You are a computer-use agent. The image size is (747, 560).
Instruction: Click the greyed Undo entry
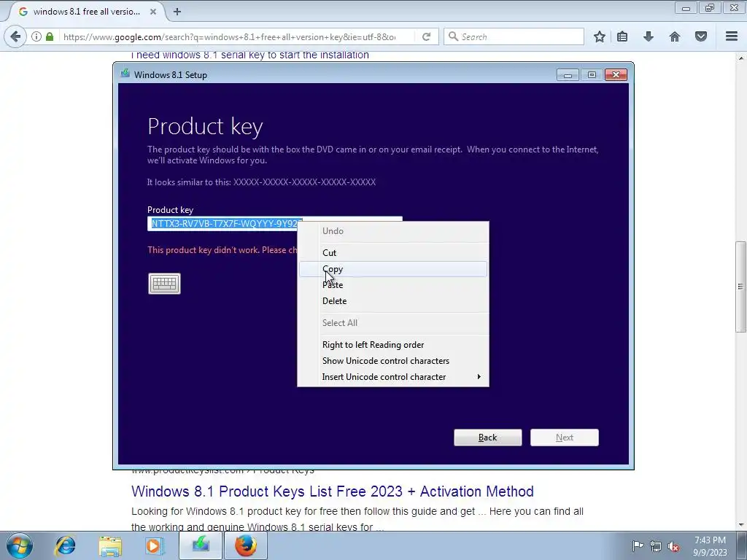393,231
